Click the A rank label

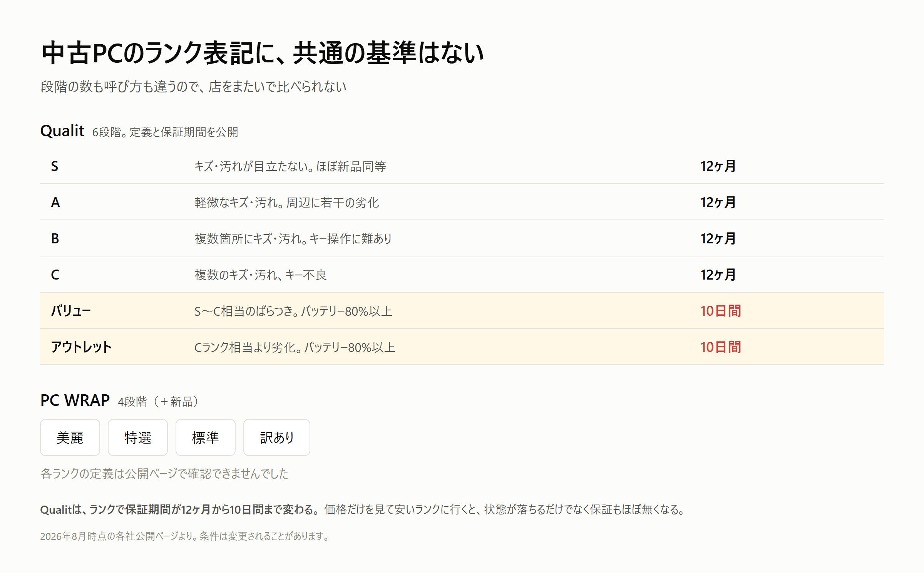(55, 203)
